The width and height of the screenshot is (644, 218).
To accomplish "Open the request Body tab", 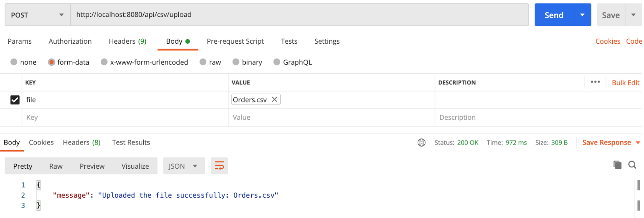I will click(x=178, y=41).
